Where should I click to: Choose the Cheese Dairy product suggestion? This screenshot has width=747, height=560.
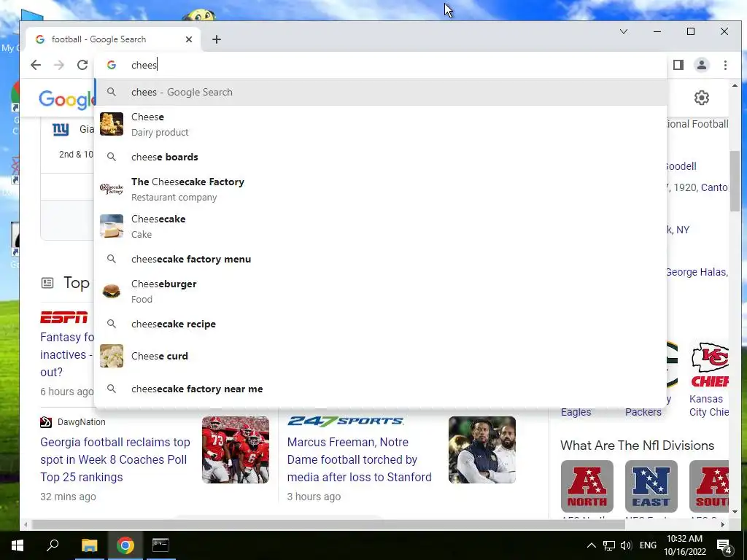coord(381,124)
